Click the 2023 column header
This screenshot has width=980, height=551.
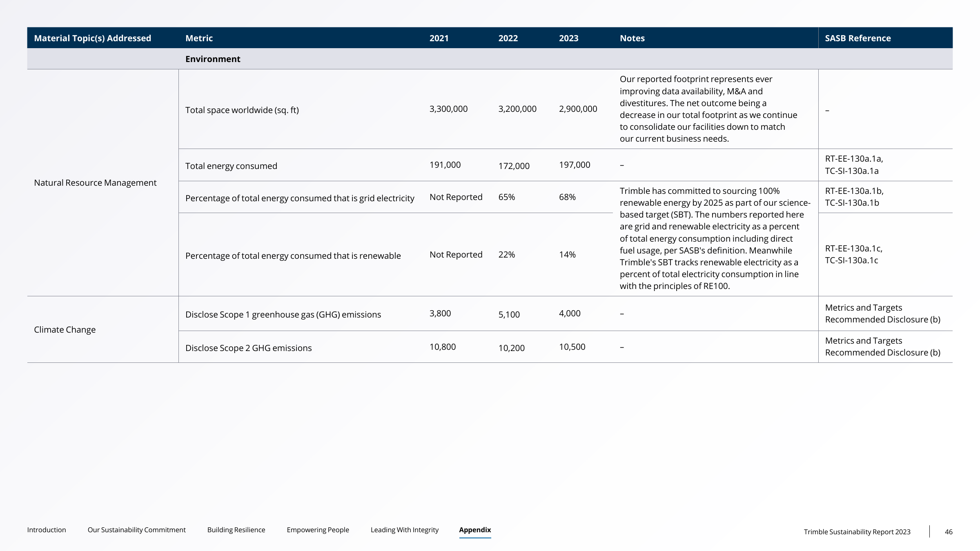(568, 38)
